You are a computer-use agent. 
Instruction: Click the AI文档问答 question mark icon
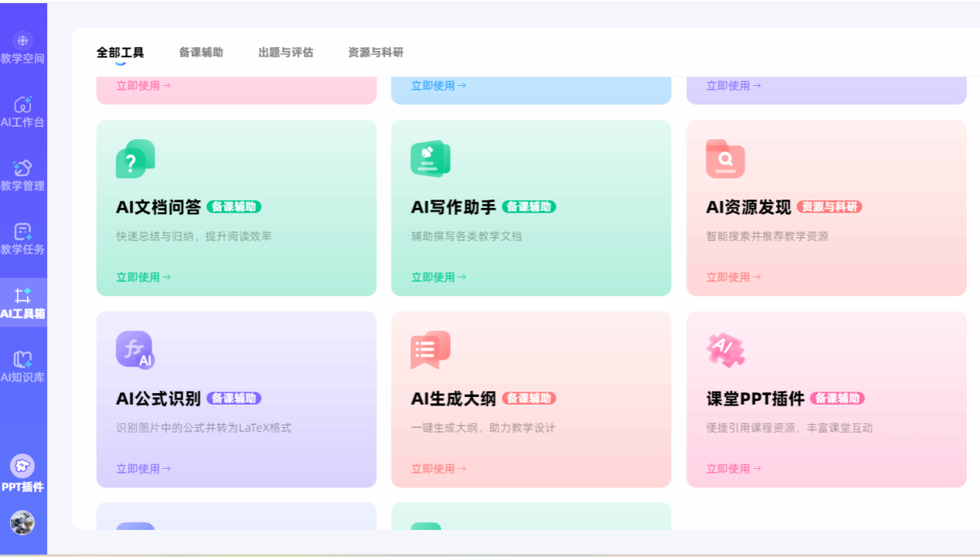pyautogui.click(x=135, y=159)
